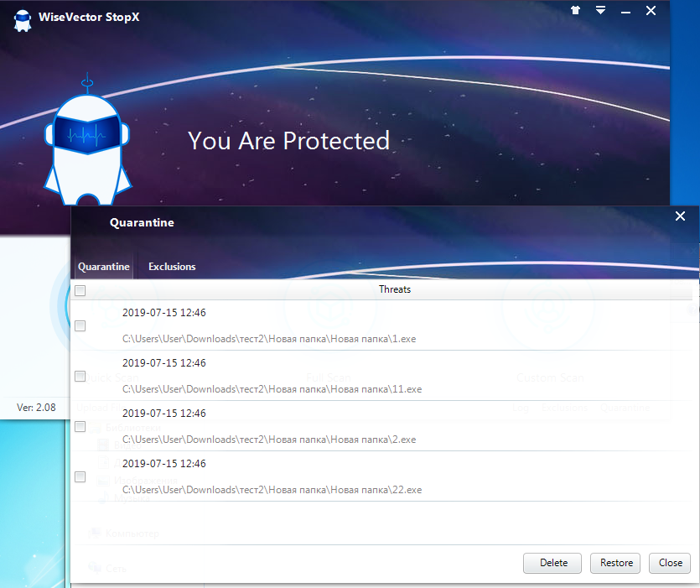
Task: Open the skin (t-shirt) theme icon
Action: click(575, 10)
